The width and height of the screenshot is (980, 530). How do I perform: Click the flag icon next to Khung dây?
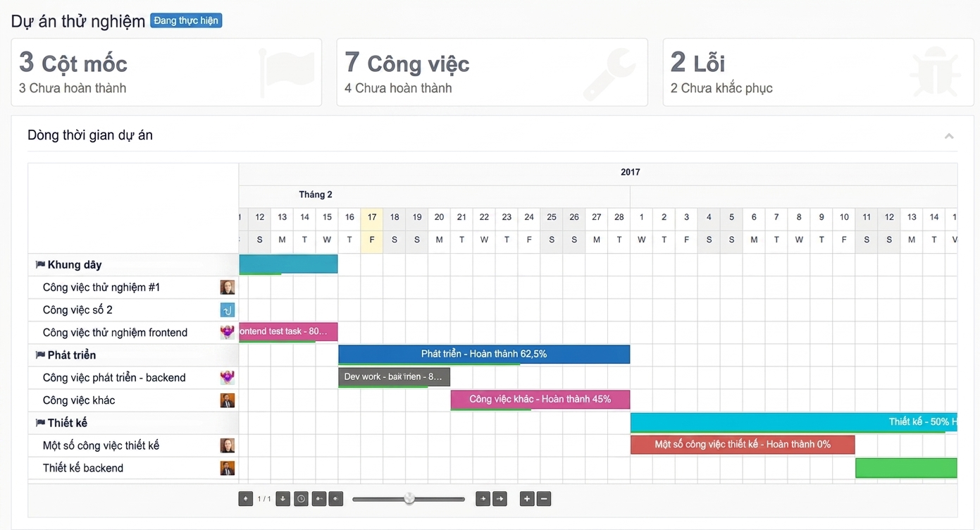[40, 265]
